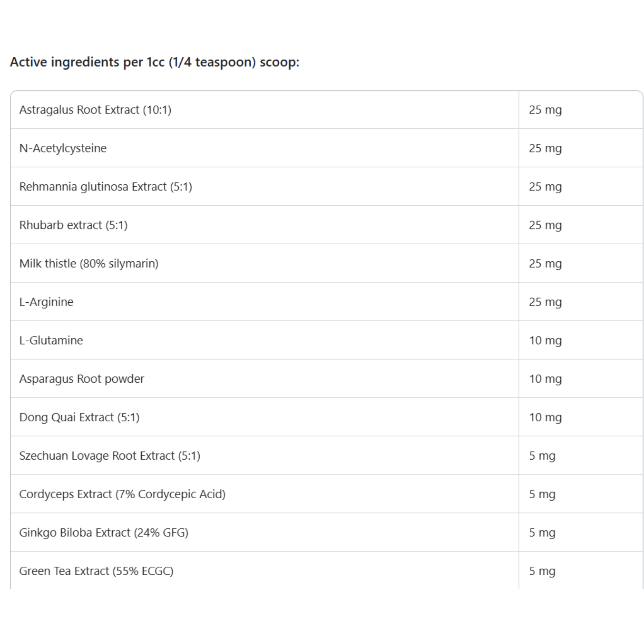Image resolution: width=644 pixels, height=644 pixels.
Task: Click Rehmannia glutinosa Extract ingredient cell
Action: [105, 187]
